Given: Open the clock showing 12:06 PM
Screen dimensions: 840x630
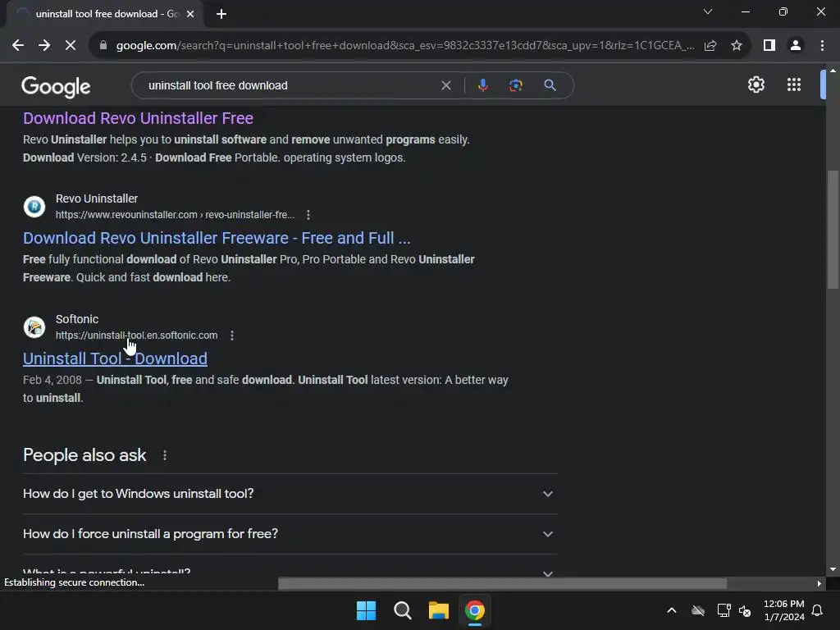Looking at the screenshot, I should (783, 610).
